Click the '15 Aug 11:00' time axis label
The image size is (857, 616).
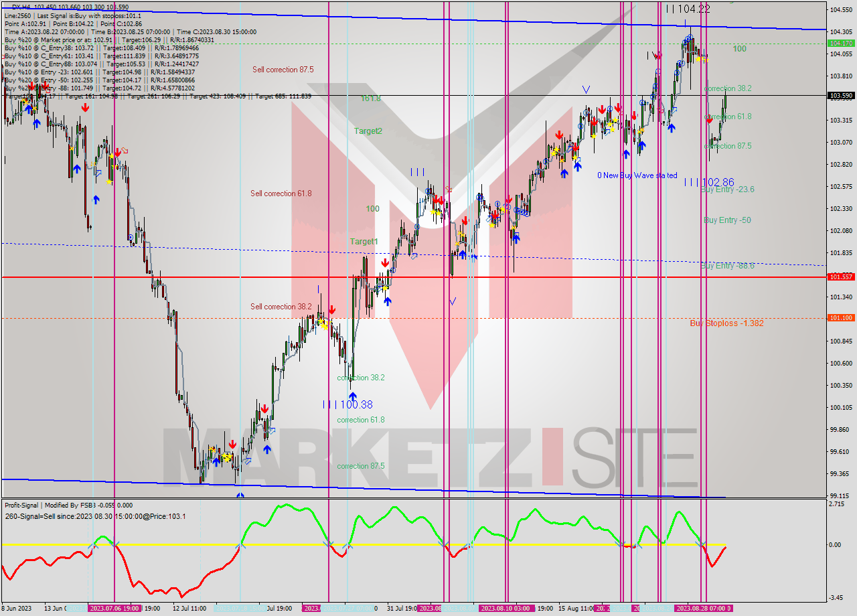click(576, 608)
